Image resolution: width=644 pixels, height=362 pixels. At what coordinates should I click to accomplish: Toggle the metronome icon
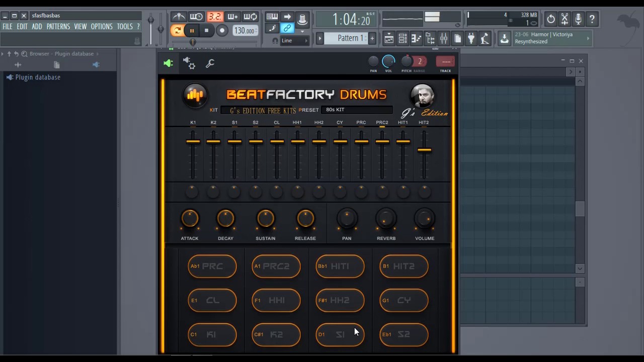click(x=179, y=17)
